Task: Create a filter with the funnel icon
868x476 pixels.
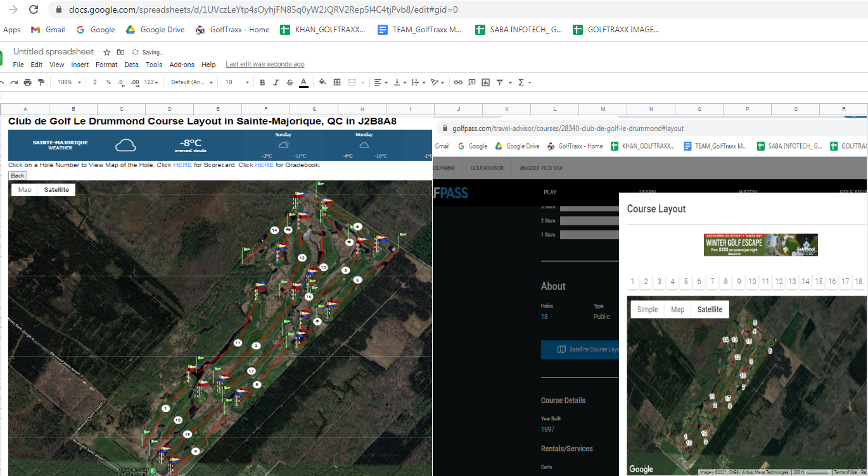Action: [x=500, y=82]
